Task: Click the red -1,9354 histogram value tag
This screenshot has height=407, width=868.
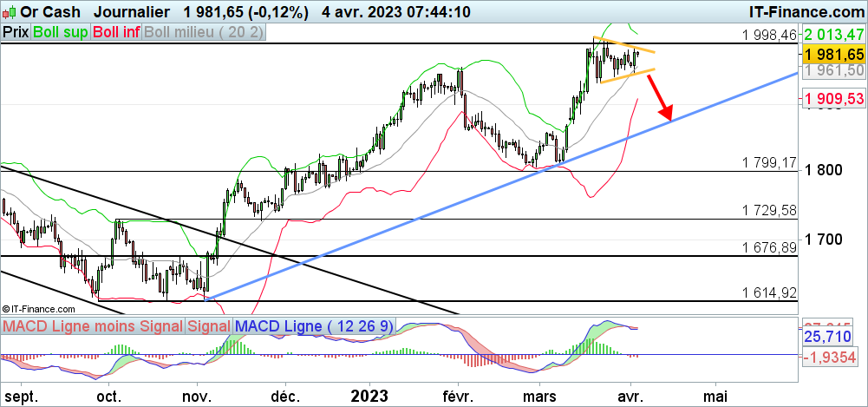Action: (831, 356)
